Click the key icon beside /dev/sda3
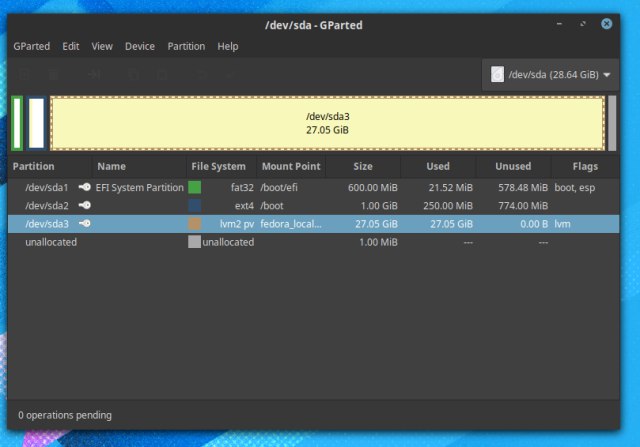The height and width of the screenshot is (447, 640). [x=84, y=223]
